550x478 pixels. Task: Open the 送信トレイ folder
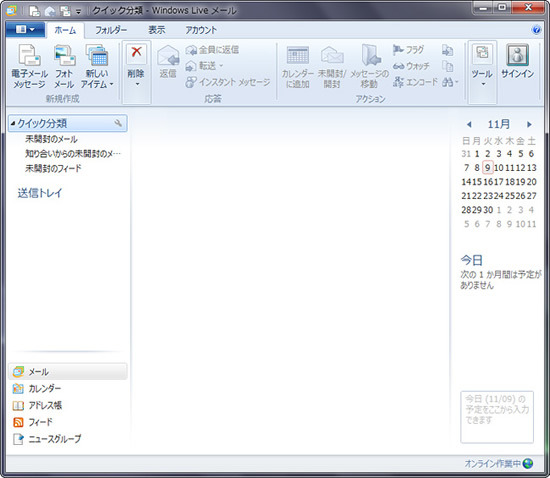(x=40, y=193)
